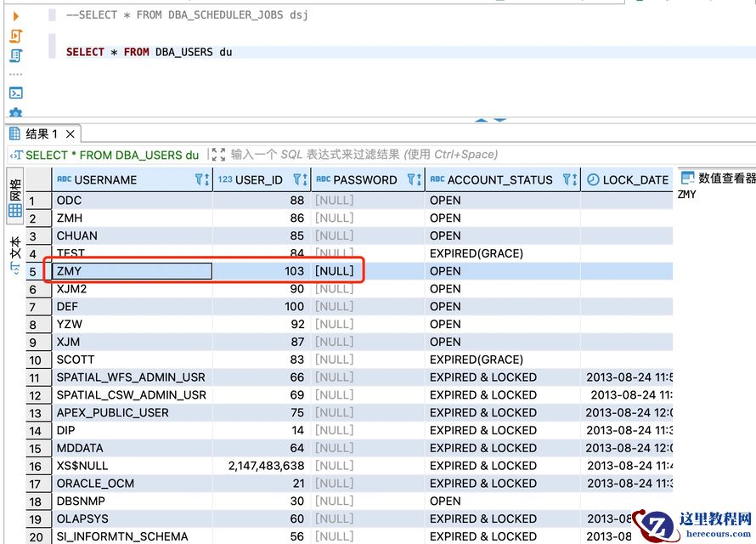The width and height of the screenshot is (756, 544).
Task: Open the 数值查看器 value viewer panel
Action: [x=718, y=178]
